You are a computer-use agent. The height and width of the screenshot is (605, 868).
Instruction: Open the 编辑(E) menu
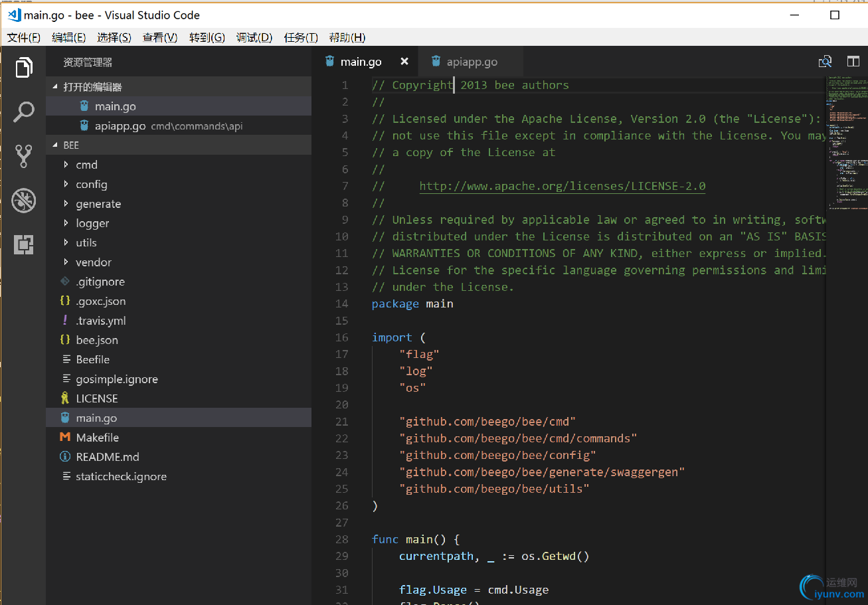69,38
